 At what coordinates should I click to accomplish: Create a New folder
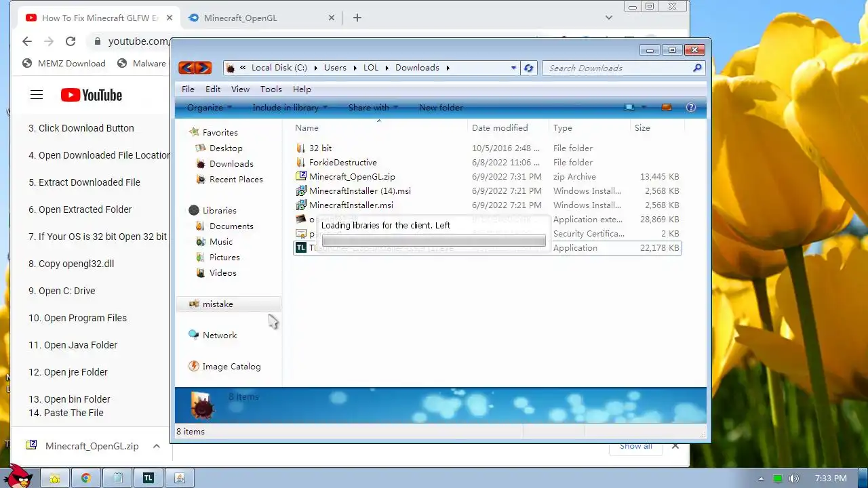point(441,107)
